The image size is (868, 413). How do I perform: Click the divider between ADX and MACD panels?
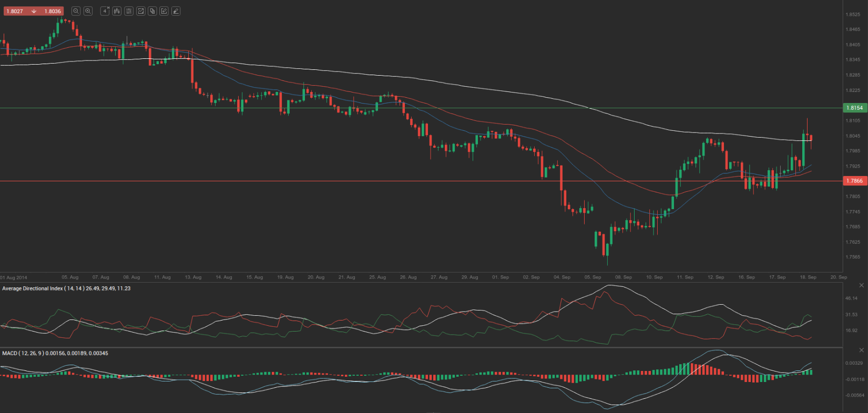421,347
